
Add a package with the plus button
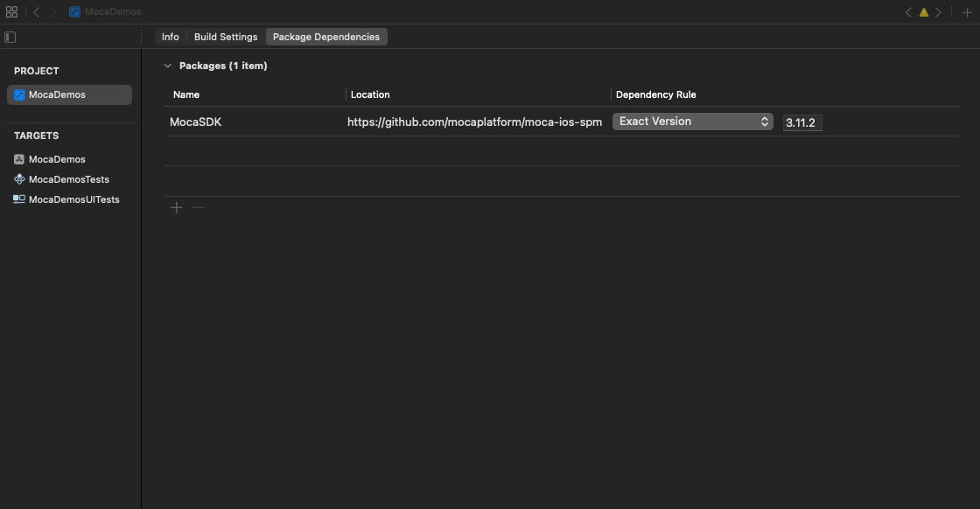click(176, 207)
